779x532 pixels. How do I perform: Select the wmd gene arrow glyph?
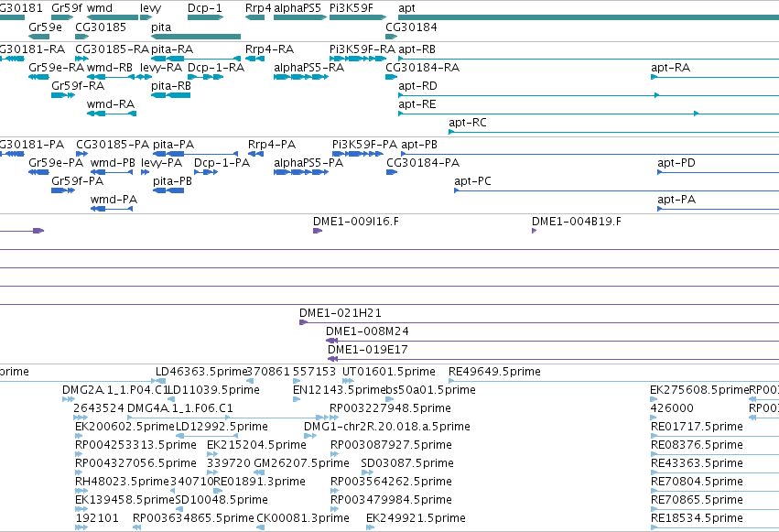click(113, 17)
